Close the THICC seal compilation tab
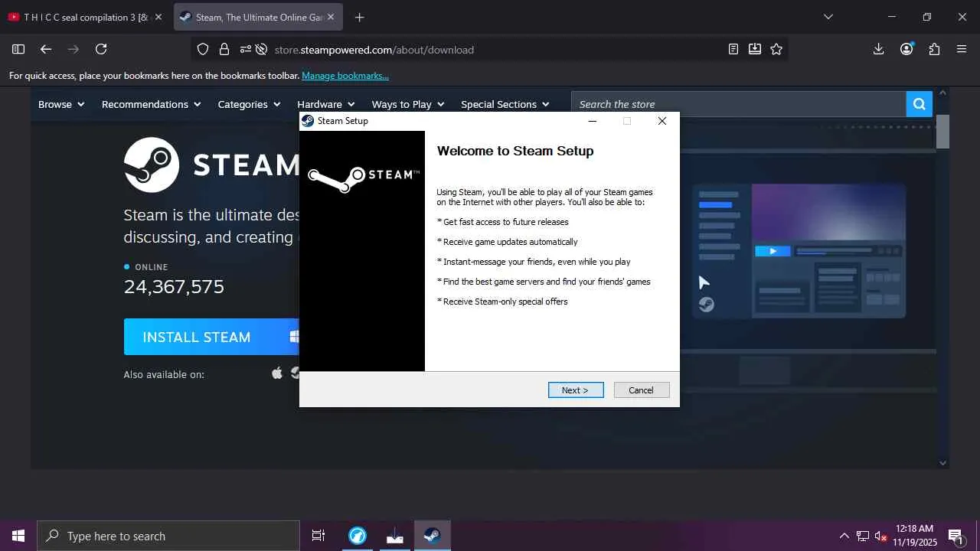 pyautogui.click(x=158, y=17)
